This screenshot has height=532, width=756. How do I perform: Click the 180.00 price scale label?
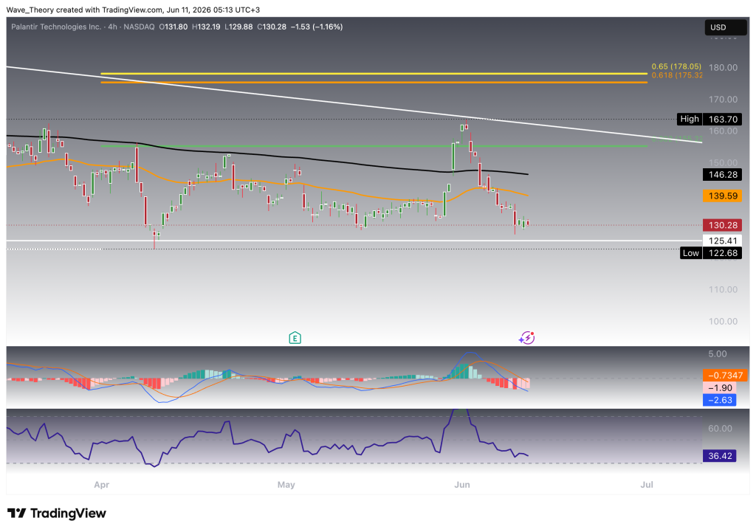coord(723,67)
